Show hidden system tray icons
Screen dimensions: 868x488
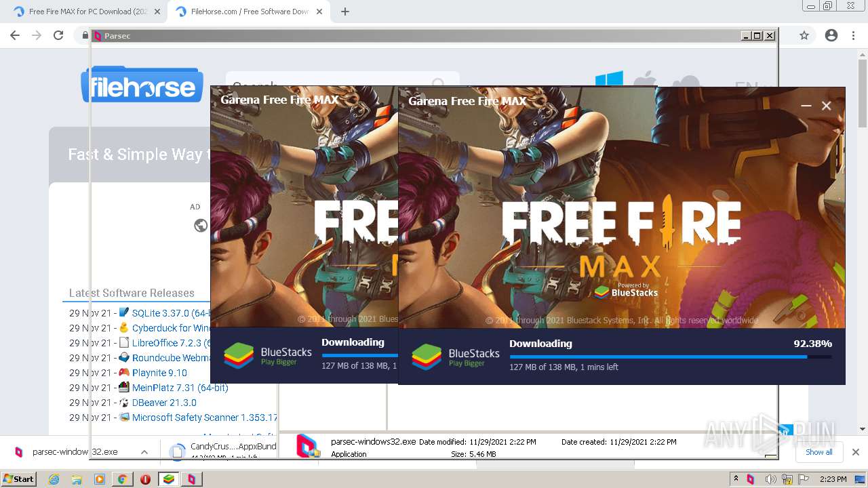coord(736,479)
